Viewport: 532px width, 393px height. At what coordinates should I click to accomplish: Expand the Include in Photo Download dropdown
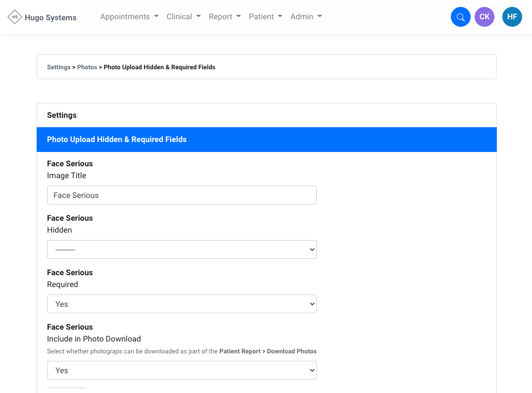point(182,370)
